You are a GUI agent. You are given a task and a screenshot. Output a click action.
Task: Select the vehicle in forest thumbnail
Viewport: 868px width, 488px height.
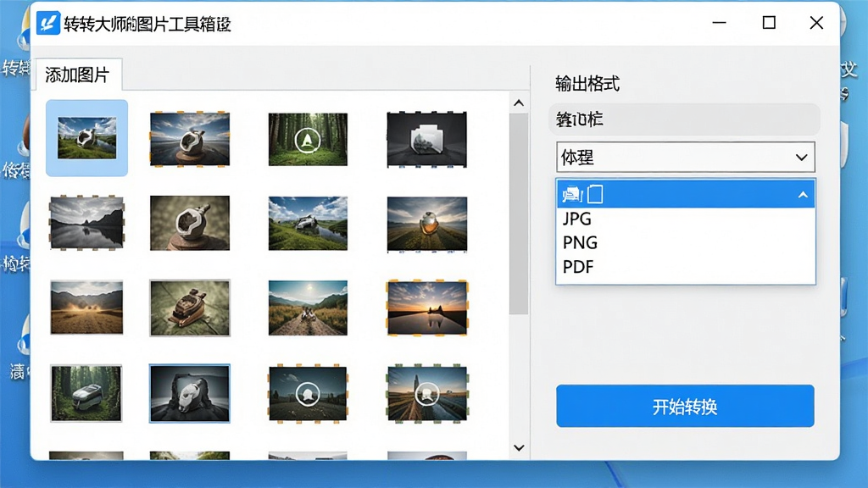(x=86, y=393)
